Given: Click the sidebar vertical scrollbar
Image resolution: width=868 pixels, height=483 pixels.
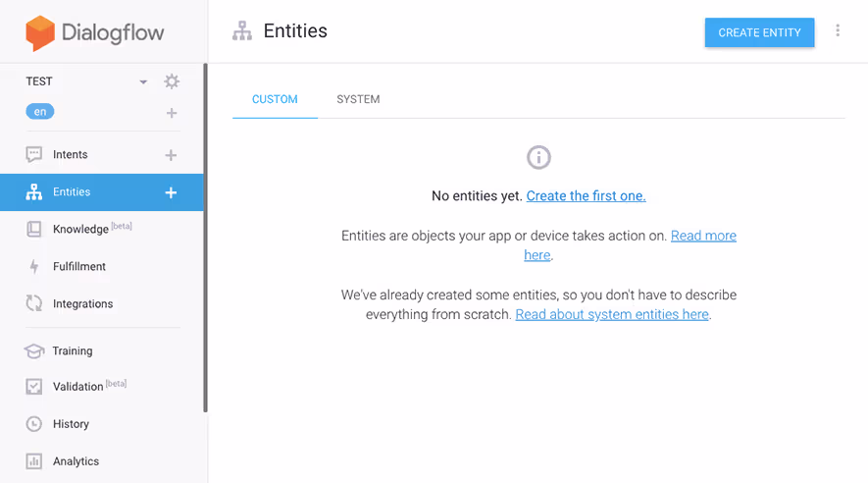Looking at the screenshot, I should [x=205, y=239].
